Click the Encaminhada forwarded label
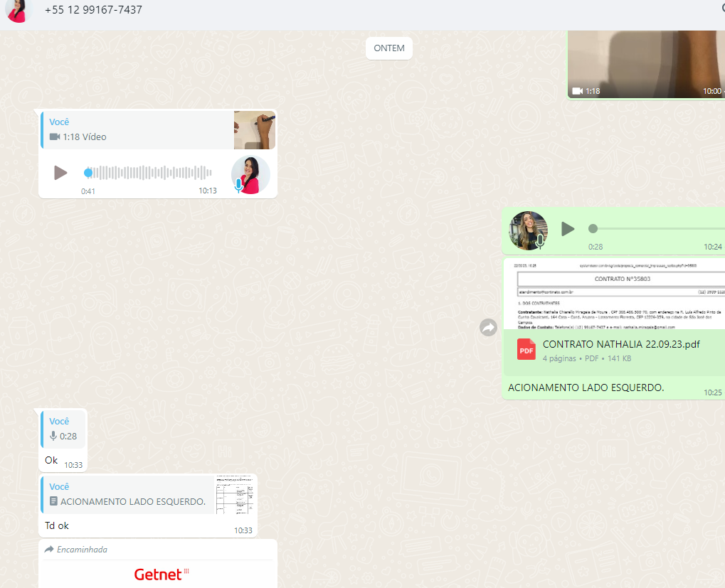Image resolution: width=725 pixels, height=588 pixels. click(x=76, y=549)
